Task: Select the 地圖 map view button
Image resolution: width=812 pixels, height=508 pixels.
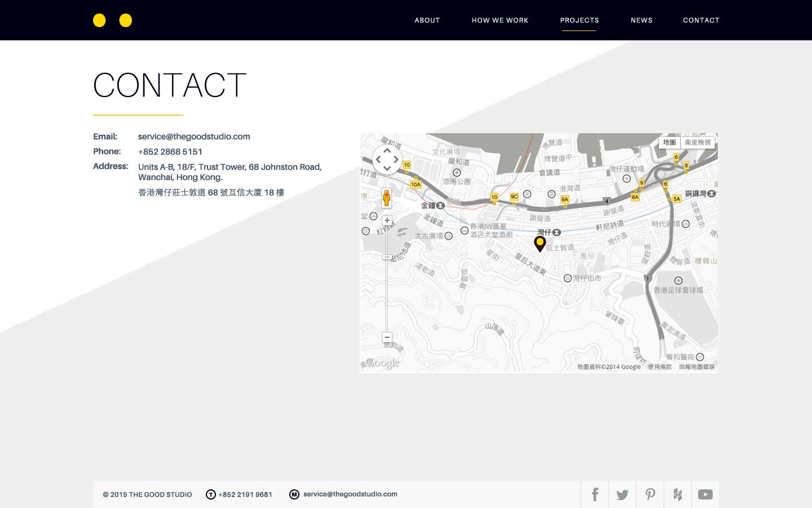Action: tap(669, 143)
